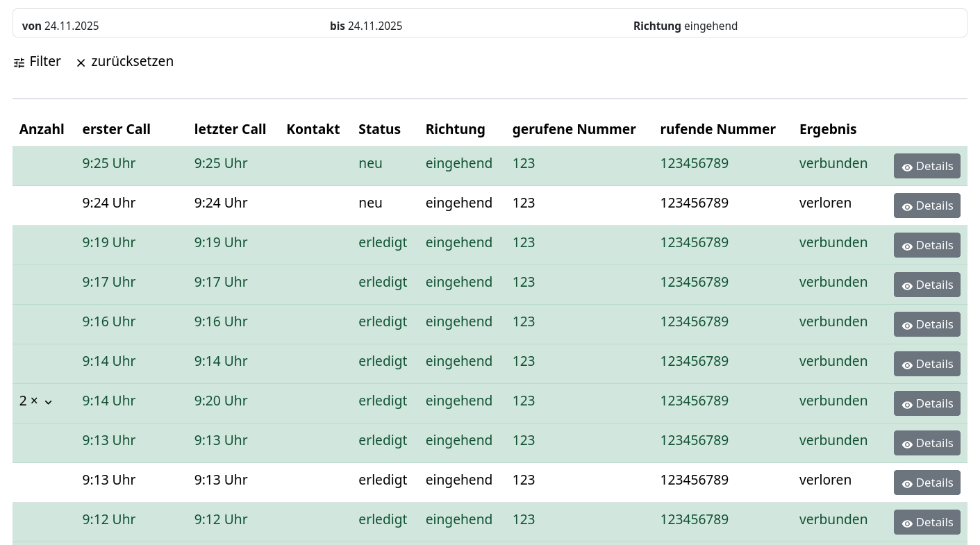The width and height of the screenshot is (980, 545).
Task: Click the erster Call column header
Action: click(116, 129)
